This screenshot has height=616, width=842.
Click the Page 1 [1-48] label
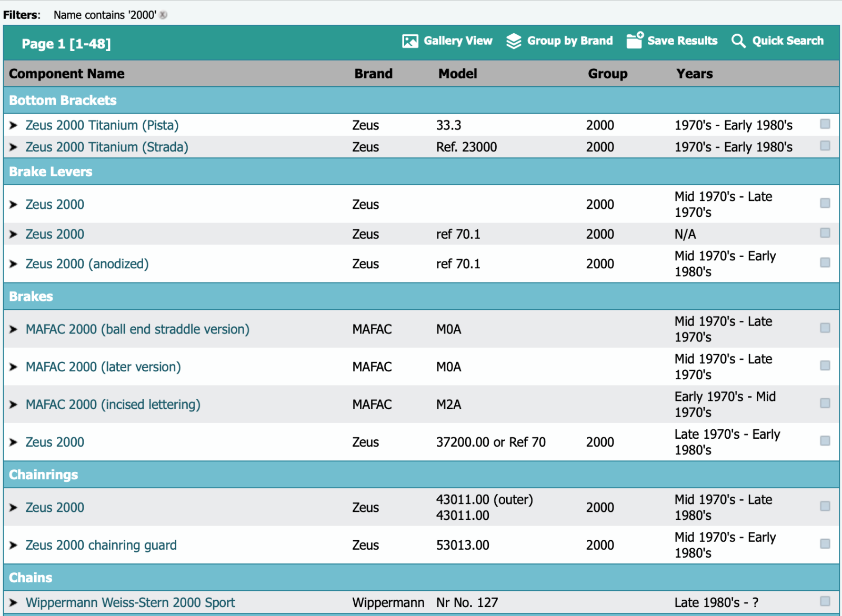coord(66,44)
